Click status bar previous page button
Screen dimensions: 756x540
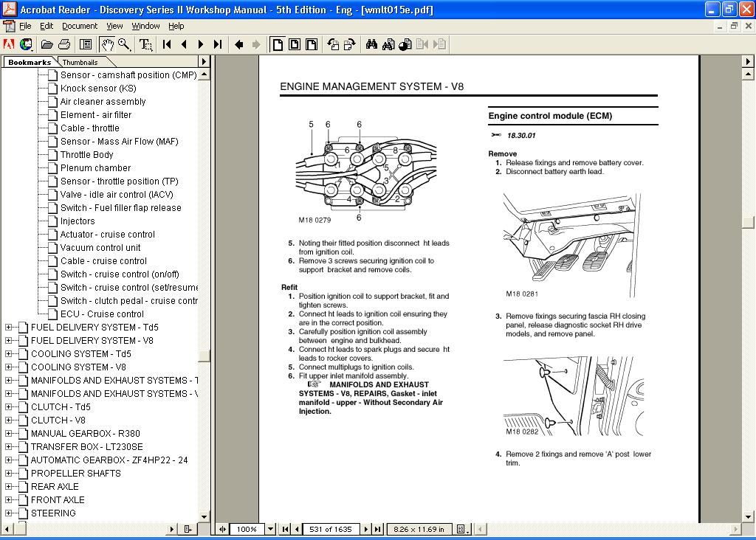tap(297, 529)
